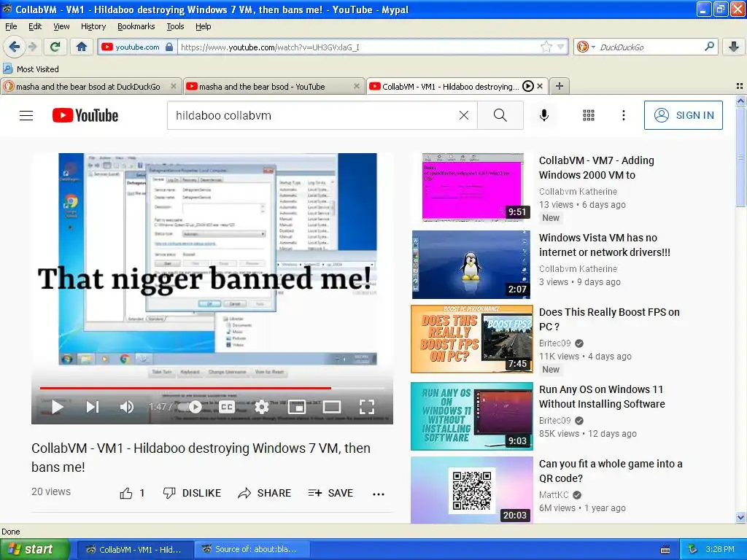Submit the YouTube search with magnifier button
Screen dimensions: 747x560
pyautogui.click(x=500, y=115)
